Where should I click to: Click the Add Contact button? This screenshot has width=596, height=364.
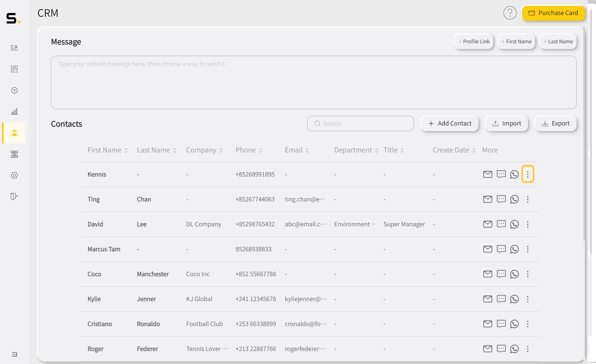coord(449,124)
